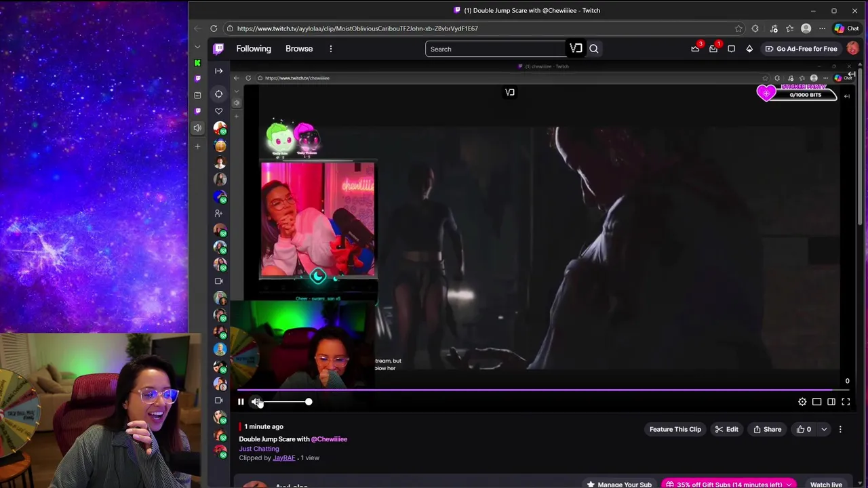Viewport: 868px width, 488px height.
Task: Open browser profile icon in toolbar
Action: [x=806, y=28]
